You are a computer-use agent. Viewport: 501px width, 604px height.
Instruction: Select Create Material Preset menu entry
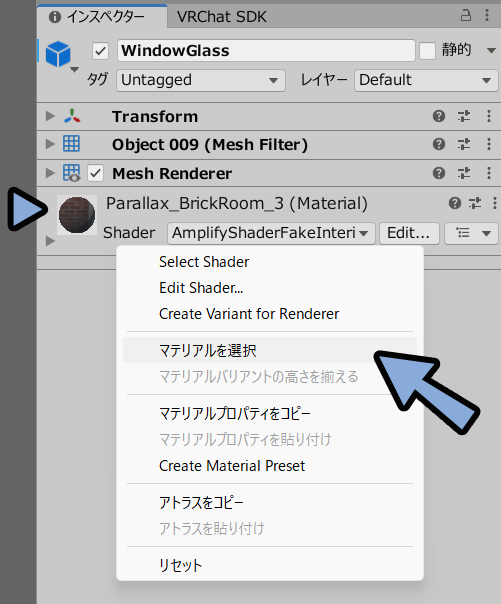click(x=232, y=466)
